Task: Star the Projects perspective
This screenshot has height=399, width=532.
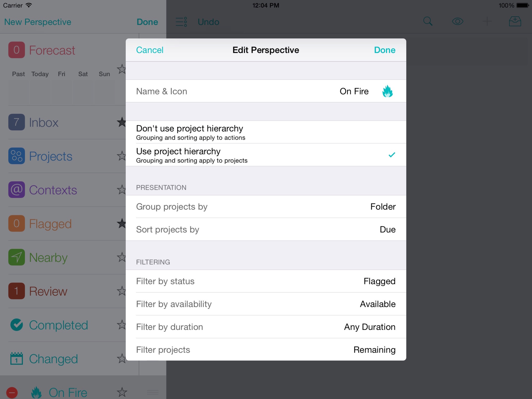Action: coord(122,156)
